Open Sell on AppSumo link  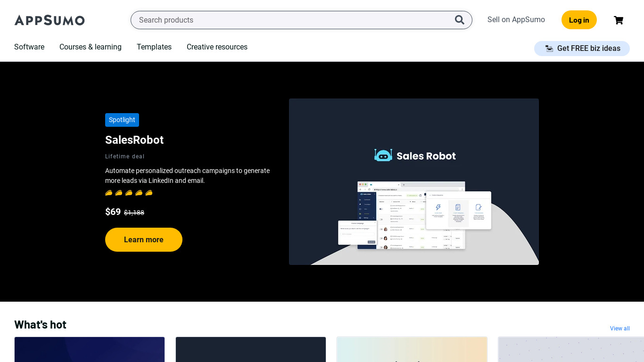tap(516, 20)
